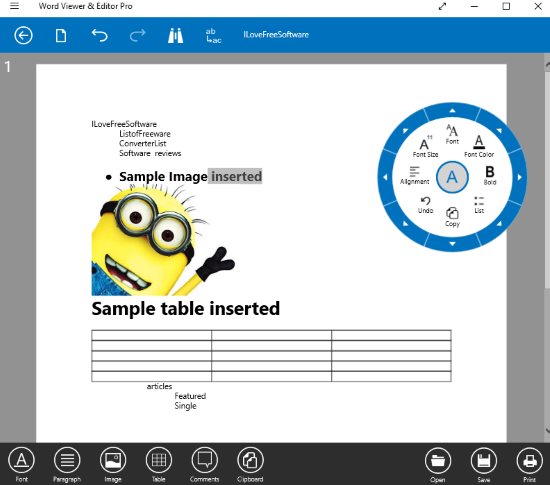
Task: Insert an Image from bottom bar
Action: [x=113, y=465]
